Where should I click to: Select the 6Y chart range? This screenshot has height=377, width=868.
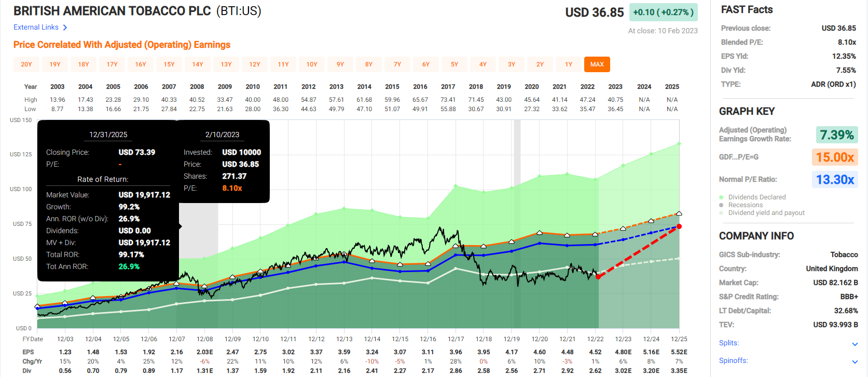pyautogui.click(x=426, y=64)
